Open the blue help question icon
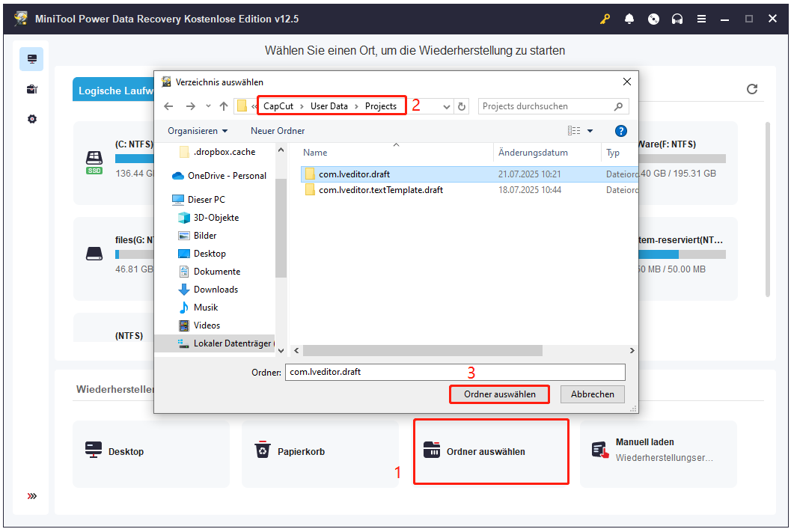The width and height of the screenshot is (794, 532). (621, 131)
